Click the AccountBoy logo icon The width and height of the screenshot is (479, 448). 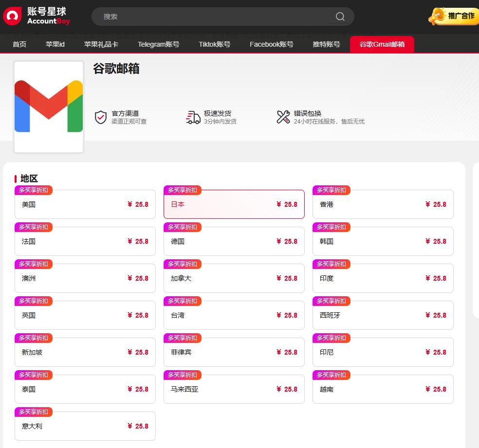[13, 16]
